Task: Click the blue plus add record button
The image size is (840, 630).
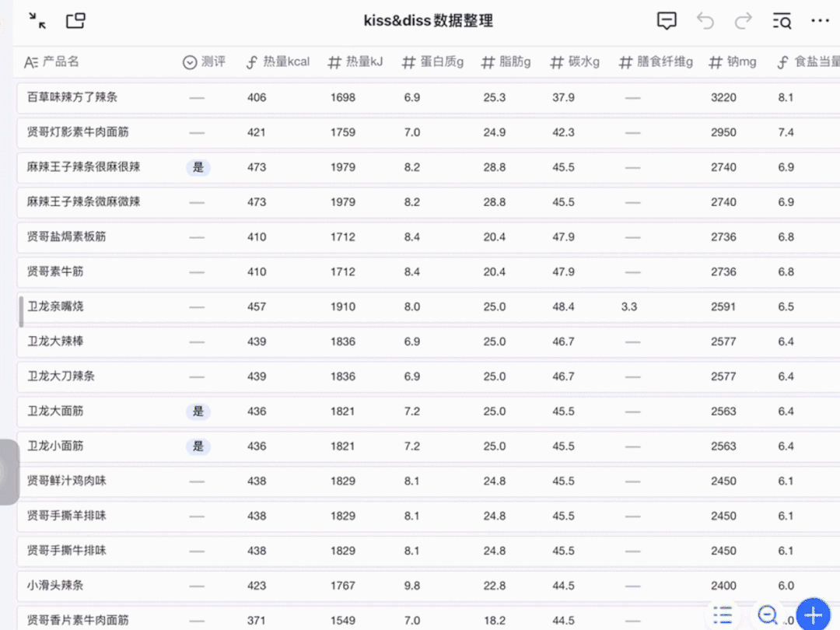Action: pos(814,615)
